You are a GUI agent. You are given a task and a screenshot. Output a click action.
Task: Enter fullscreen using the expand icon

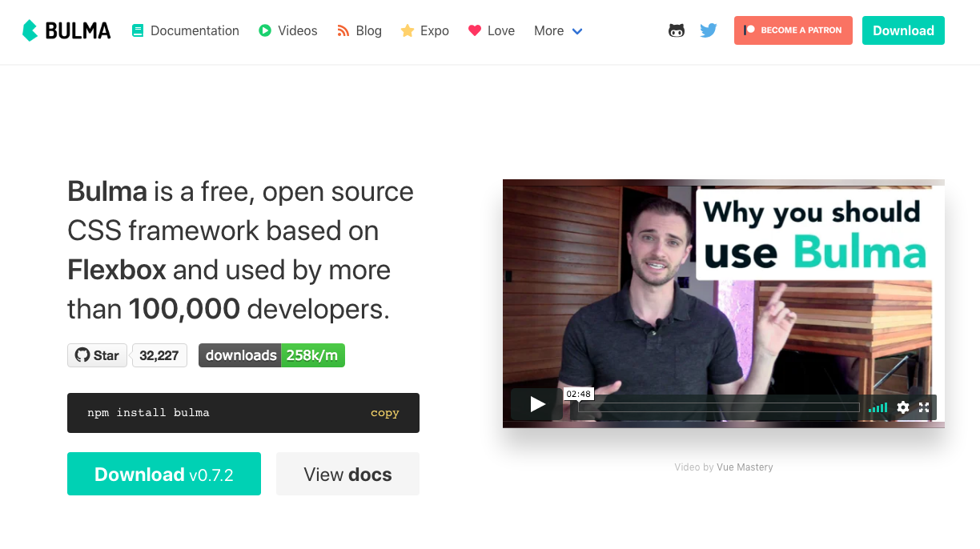point(925,407)
